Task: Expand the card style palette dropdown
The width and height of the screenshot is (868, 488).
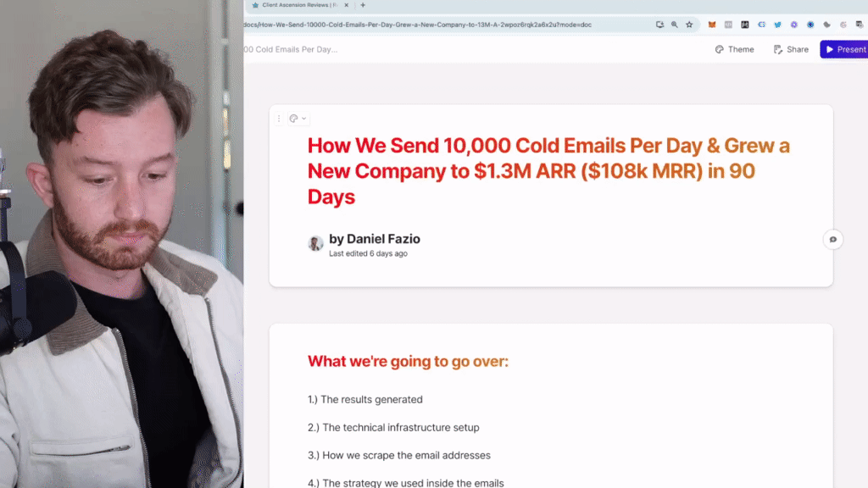Action: click(x=298, y=119)
